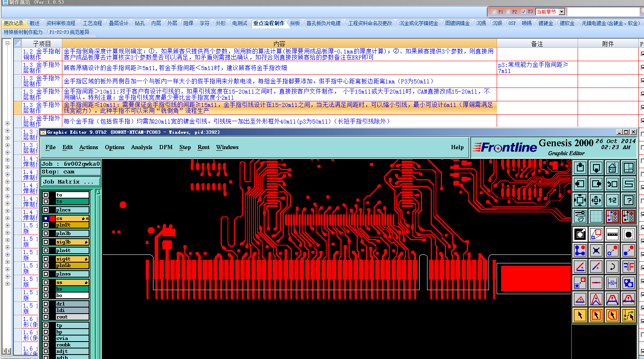Click the rotate arrow icon
Viewport: 644px width, 359px height.
(612, 267)
